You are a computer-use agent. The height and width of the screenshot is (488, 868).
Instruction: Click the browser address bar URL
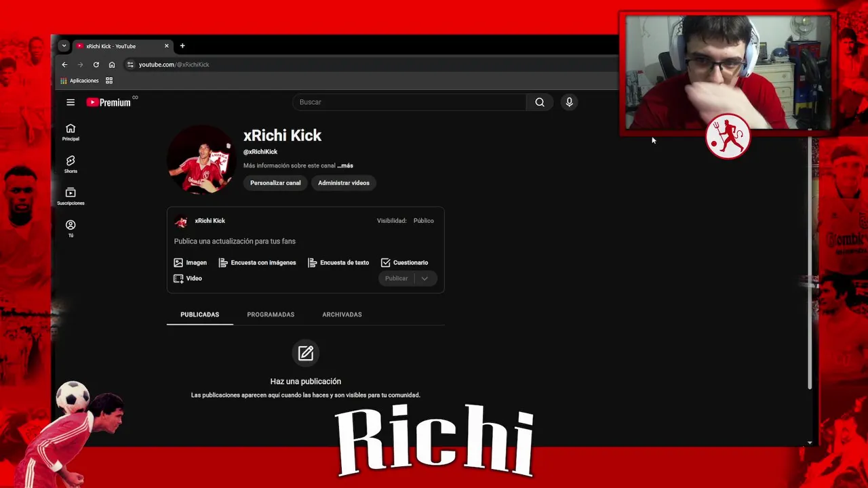pos(174,64)
